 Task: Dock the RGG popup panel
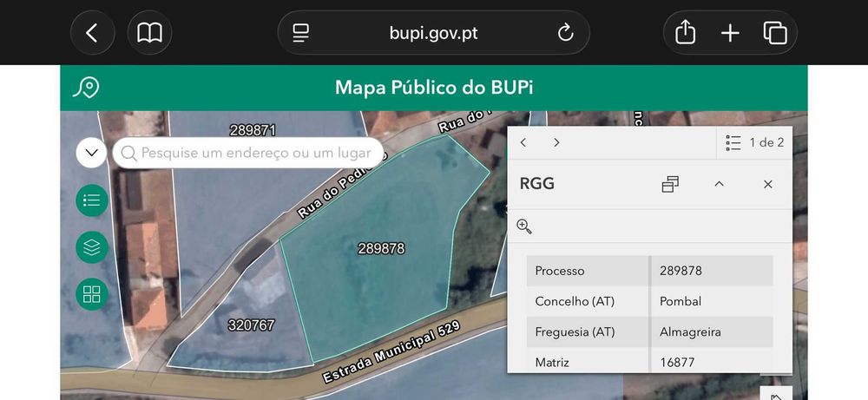pos(670,184)
